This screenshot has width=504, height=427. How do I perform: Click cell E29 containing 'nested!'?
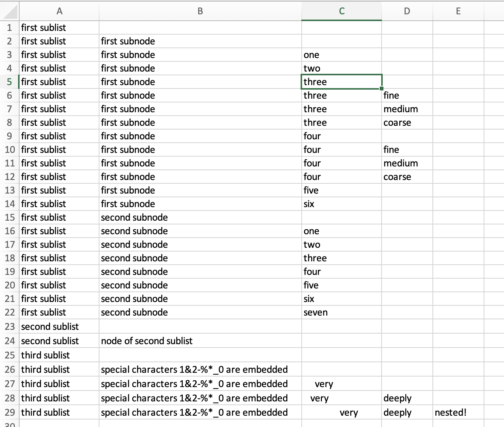tap(458, 412)
